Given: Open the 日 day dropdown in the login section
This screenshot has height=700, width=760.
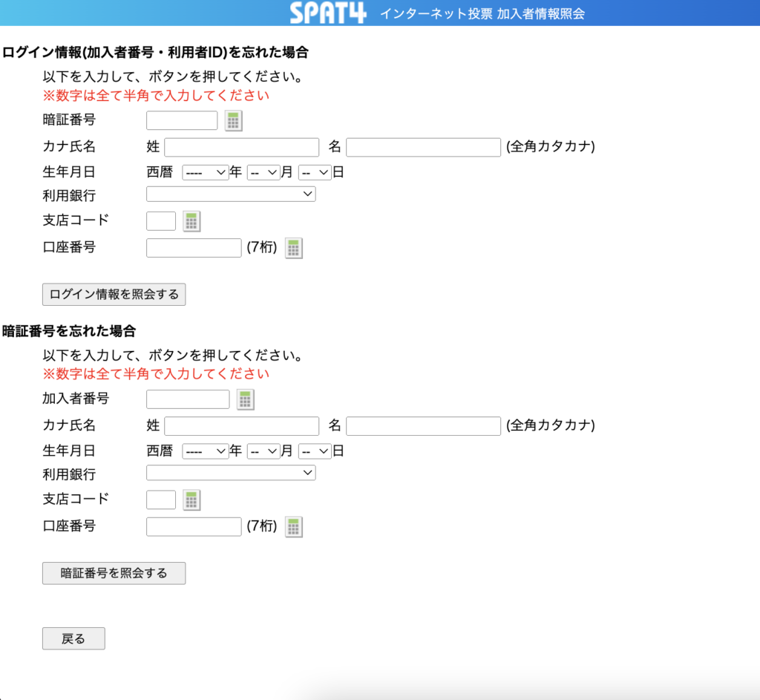Looking at the screenshot, I should point(315,171).
